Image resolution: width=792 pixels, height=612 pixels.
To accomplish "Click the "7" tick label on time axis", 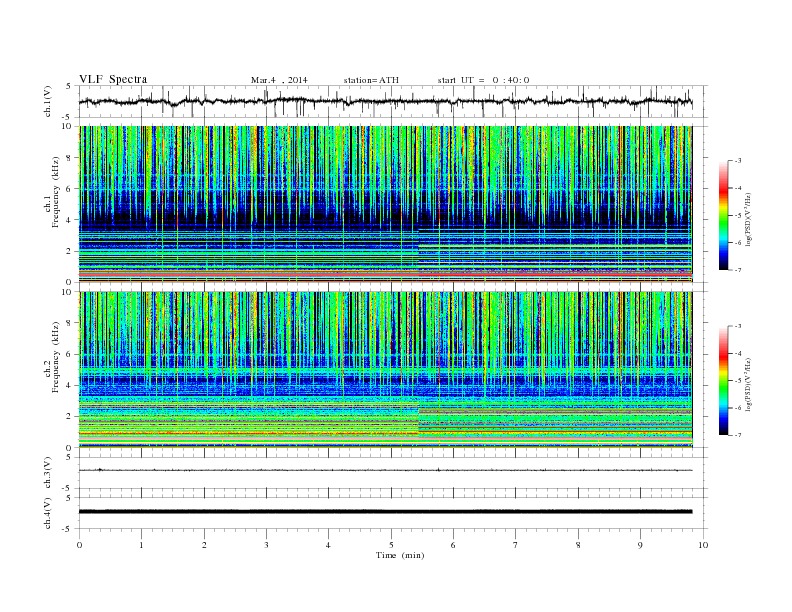I will click(x=516, y=545).
